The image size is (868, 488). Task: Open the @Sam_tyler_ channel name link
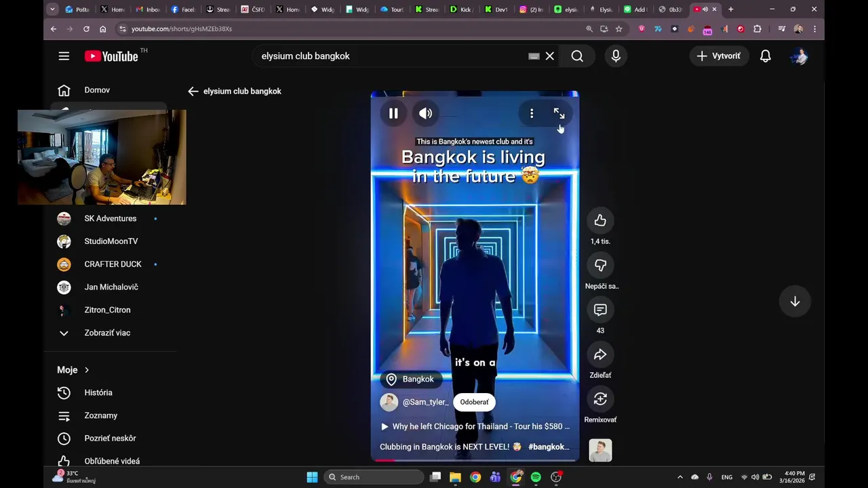[426, 402]
